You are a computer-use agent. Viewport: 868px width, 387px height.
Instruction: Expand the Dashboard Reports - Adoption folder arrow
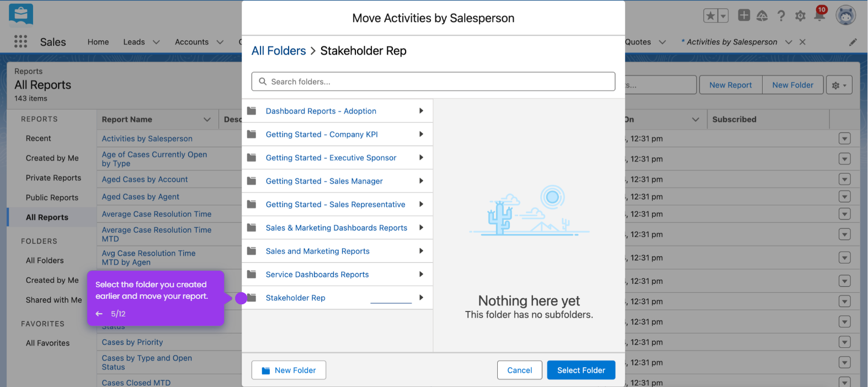pos(421,111)
